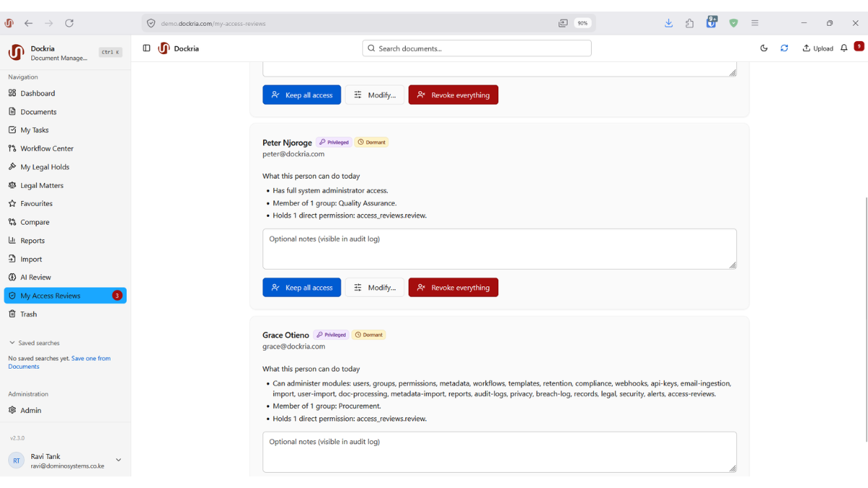868x488 pixels.
Task: Open browser downloads icon
Action: click(669, 23)
